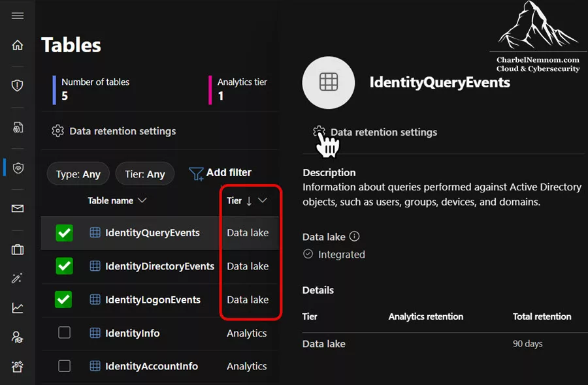
Task: Select the IdentityQueryEvents table name
Action: pos(152,232)
